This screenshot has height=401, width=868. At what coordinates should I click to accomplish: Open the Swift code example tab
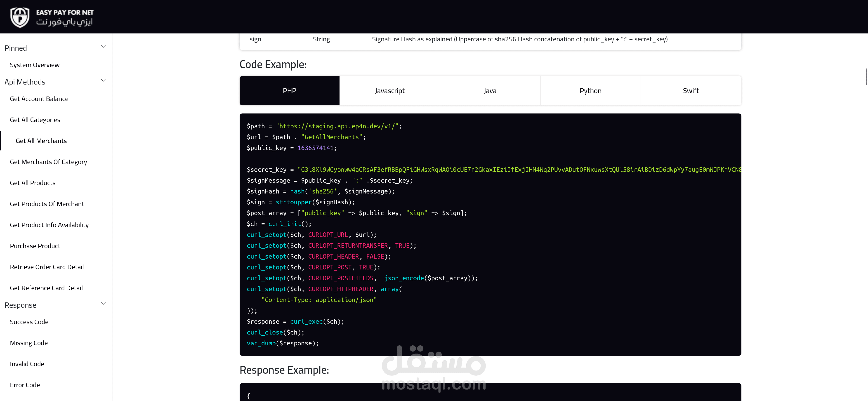click(x=690, y=91)
